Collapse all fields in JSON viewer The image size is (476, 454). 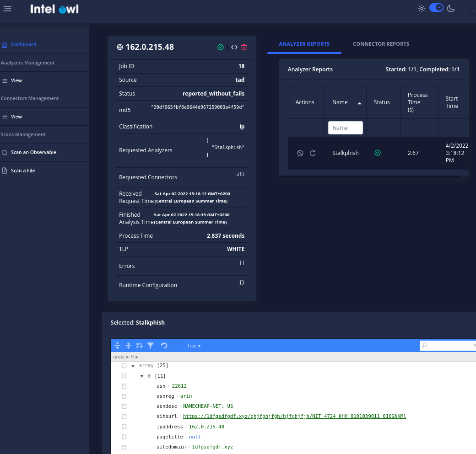coord(129,346)
